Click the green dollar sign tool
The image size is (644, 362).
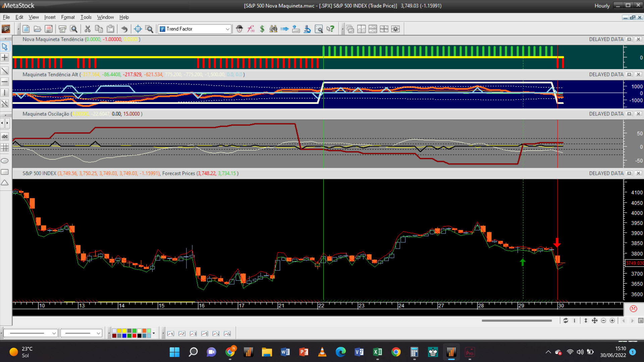coord(262,29)
